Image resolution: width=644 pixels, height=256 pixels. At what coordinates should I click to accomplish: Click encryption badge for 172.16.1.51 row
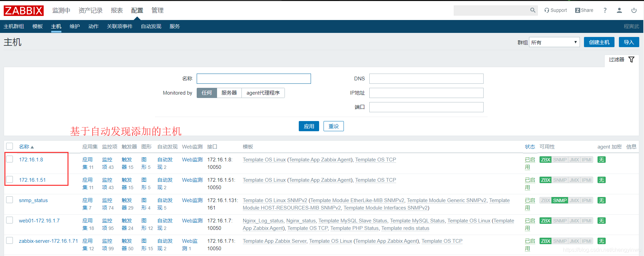pyautogui.click(x=601, y=180)
